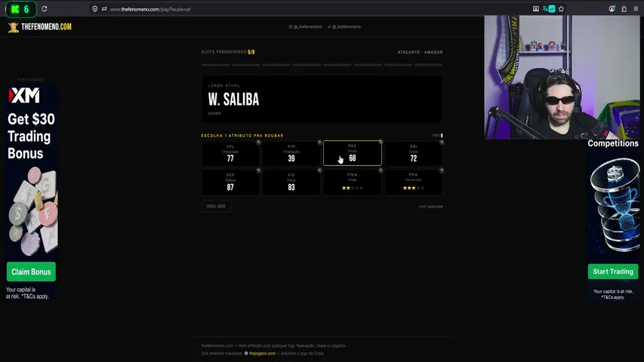Screen dimensions: 644x362
Task: Click the Start Trading button in right ad
Action: [613, 271]
